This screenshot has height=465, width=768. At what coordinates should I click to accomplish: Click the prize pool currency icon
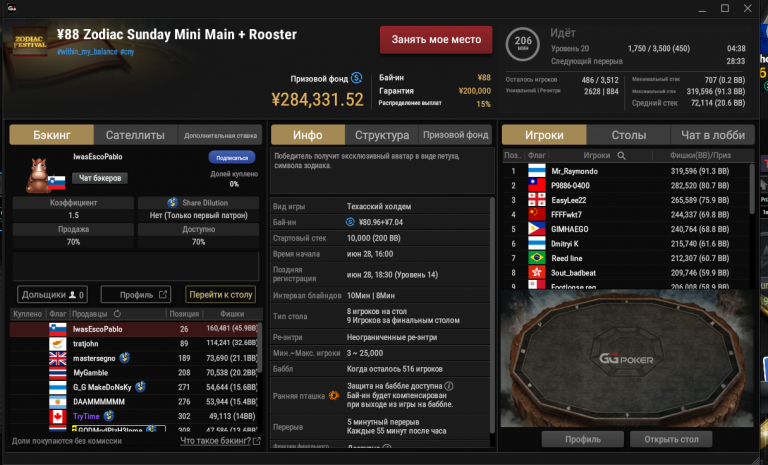[357, 78]
